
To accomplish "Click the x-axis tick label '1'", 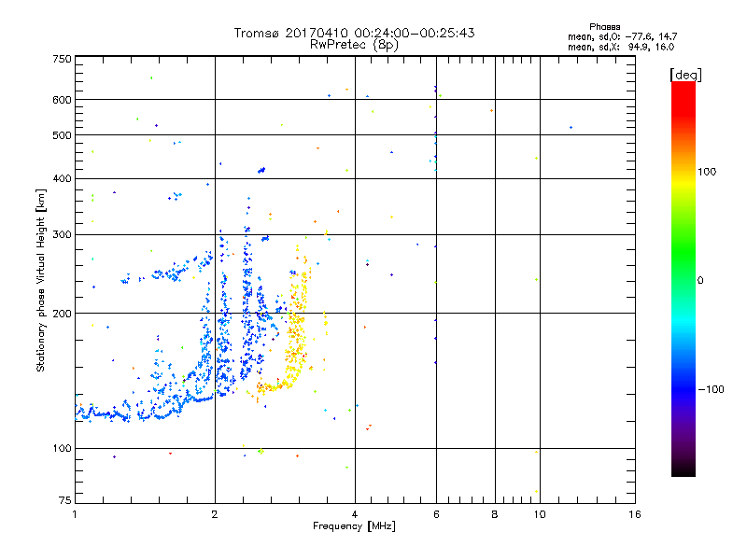I will 75,514.
